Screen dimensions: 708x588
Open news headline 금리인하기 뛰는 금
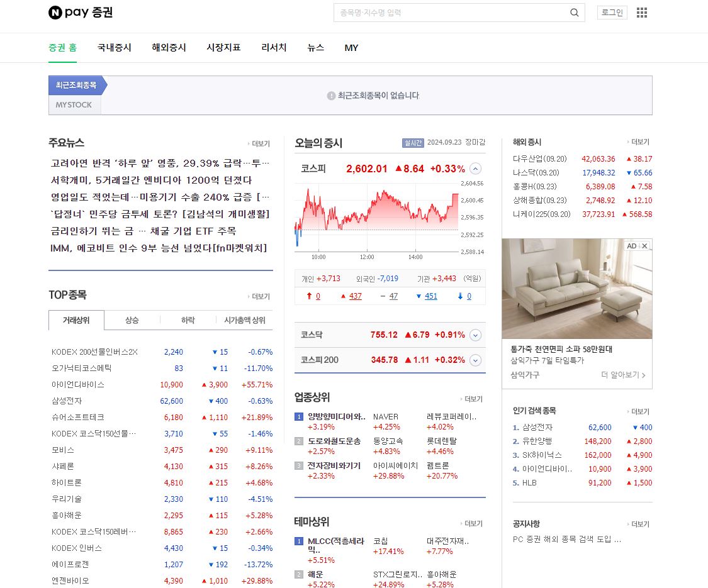pyautogui.click(x=143, y=231)
